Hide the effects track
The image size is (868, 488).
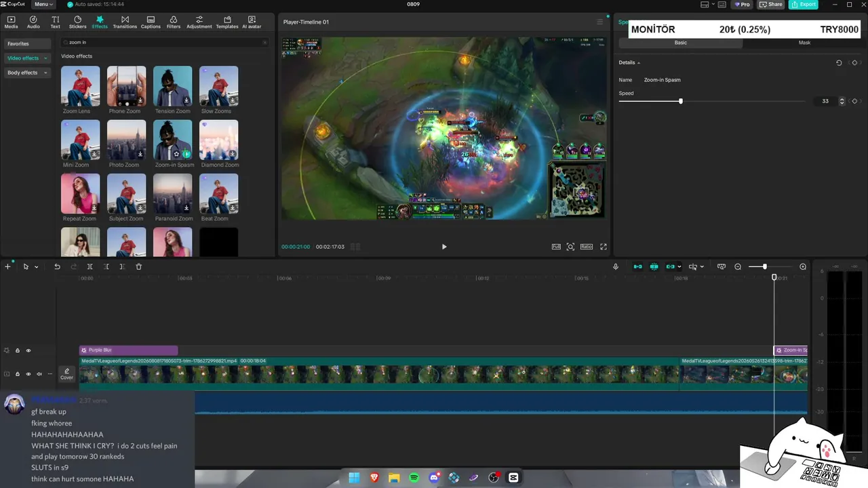click(28, 350)
